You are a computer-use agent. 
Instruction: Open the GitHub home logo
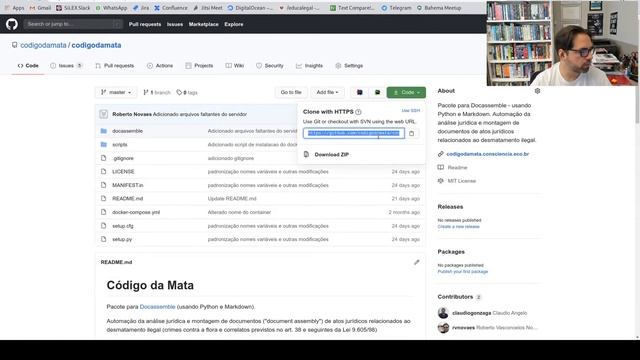12,24
